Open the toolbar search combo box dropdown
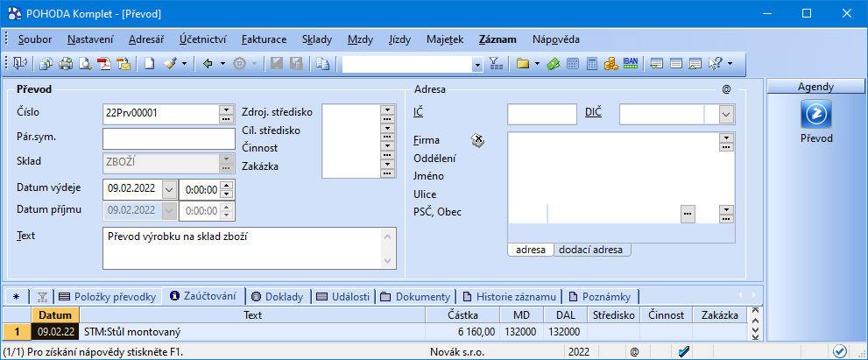 (477, 65)
